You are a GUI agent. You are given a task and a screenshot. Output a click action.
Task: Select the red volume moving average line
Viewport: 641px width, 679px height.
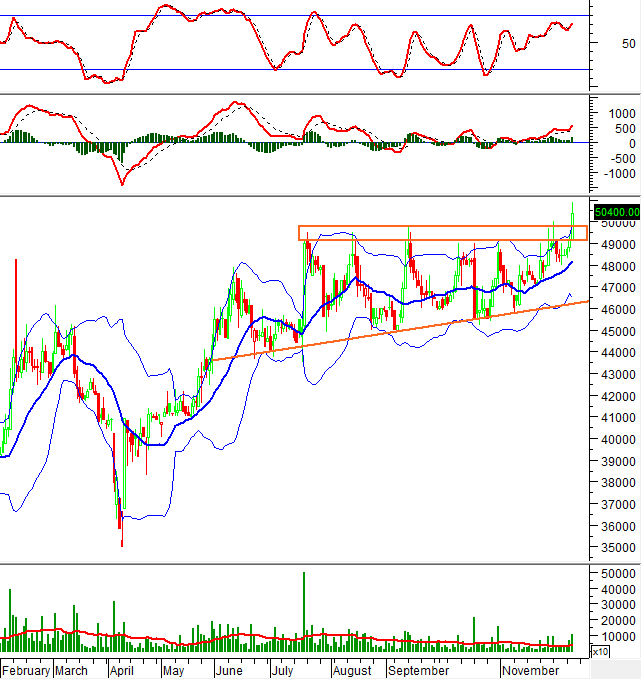[x=250, y=636]
